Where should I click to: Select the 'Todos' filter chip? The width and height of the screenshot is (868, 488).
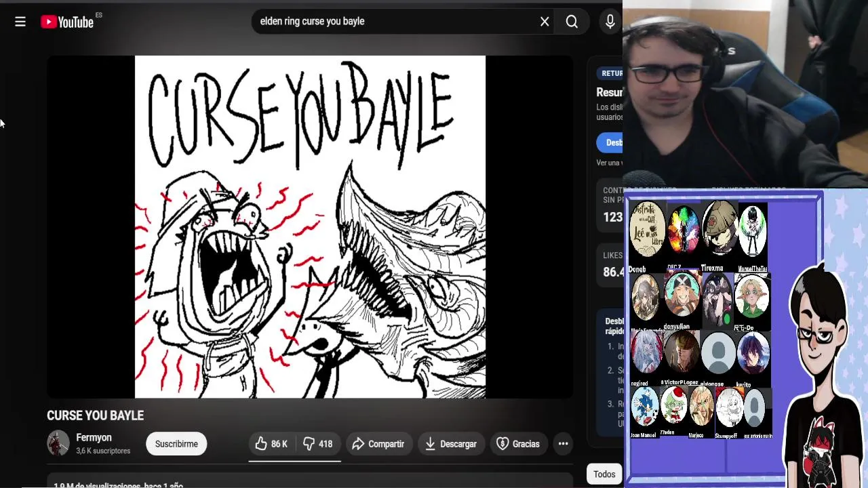[604, 474]
